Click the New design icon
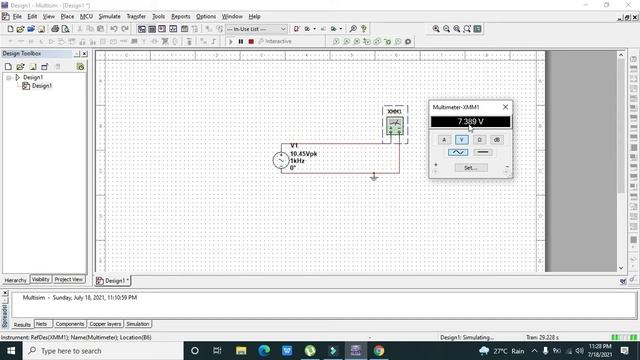Image resolution: width=640 pixels, height=360 pixels. coord(10,29)
